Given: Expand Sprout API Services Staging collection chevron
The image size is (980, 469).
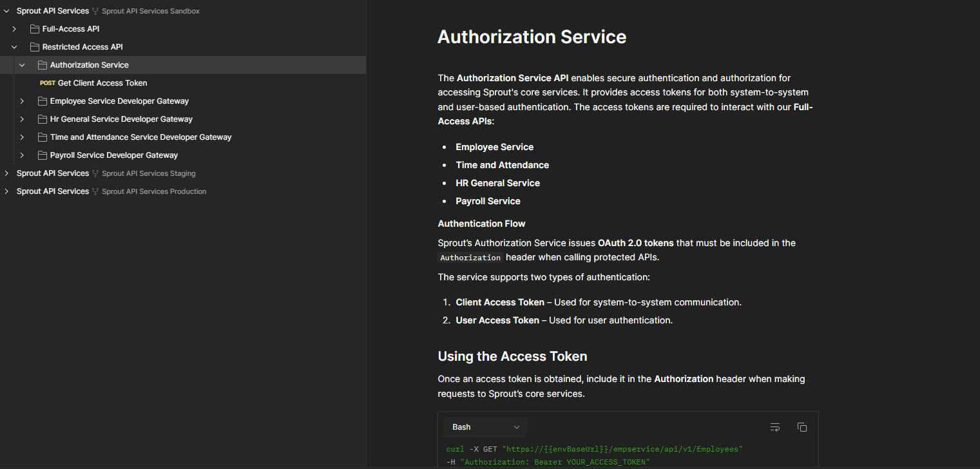Looking at the screenshot, I should coord(6,173).
